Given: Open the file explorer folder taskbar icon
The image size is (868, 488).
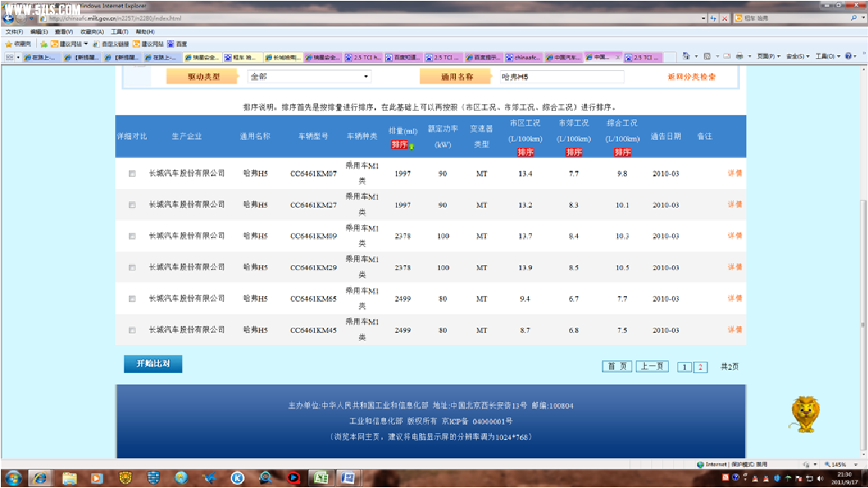Looking at the screenshot, I should coord(69,478).
